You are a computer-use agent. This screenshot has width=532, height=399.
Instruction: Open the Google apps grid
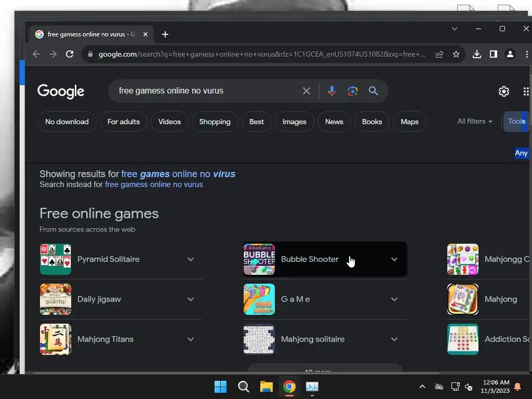(526, 91)
